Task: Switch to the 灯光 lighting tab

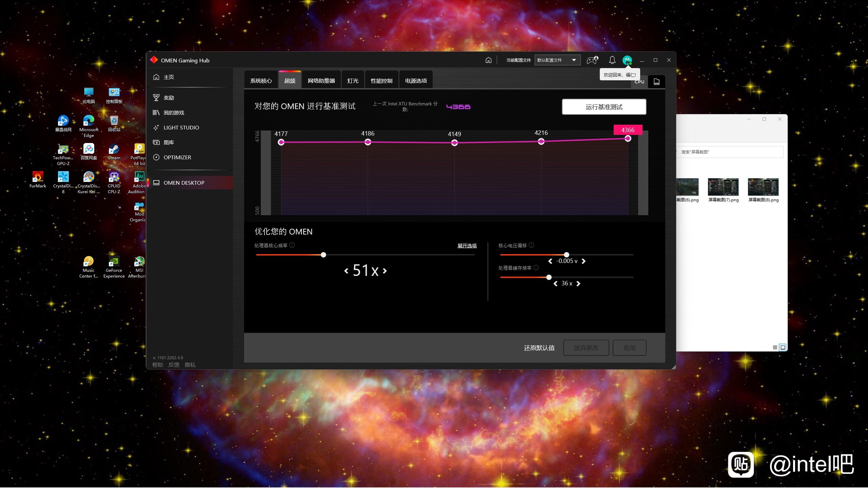Action: point(353,80)
